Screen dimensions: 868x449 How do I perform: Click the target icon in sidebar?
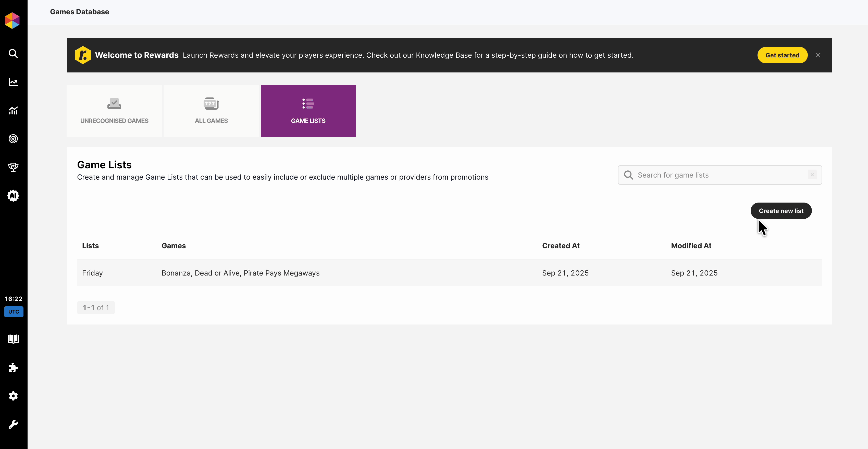[x=13, y=139]
